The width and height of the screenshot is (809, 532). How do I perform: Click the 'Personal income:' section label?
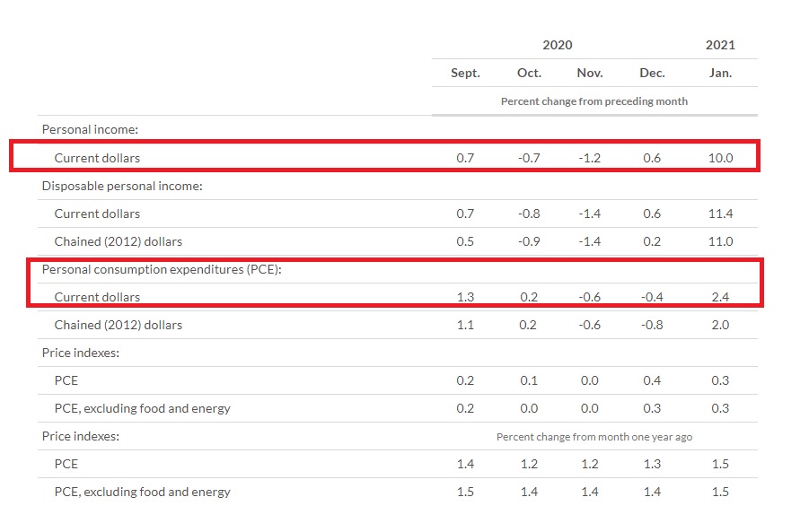point(89,129)
